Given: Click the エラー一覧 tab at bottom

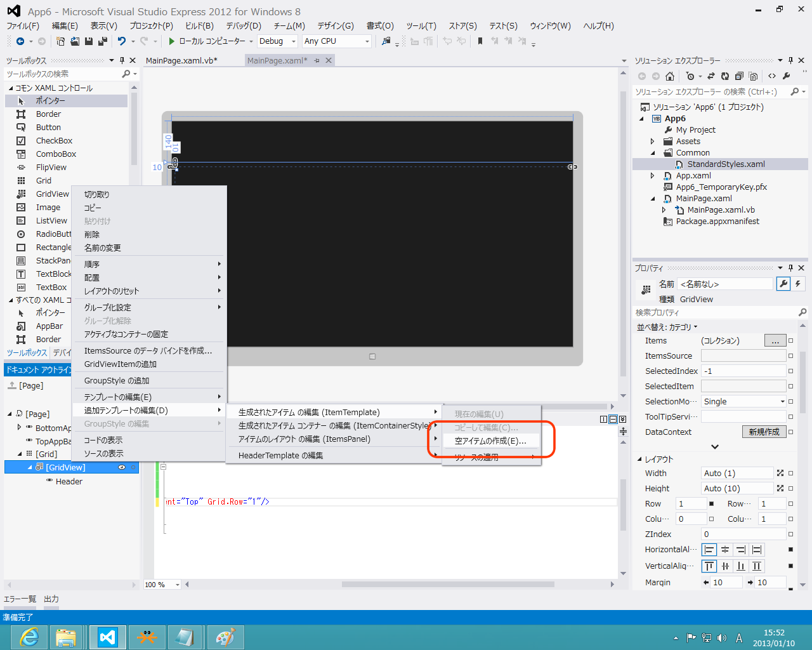Looking at the screenshot, I should tap(20, 599).
